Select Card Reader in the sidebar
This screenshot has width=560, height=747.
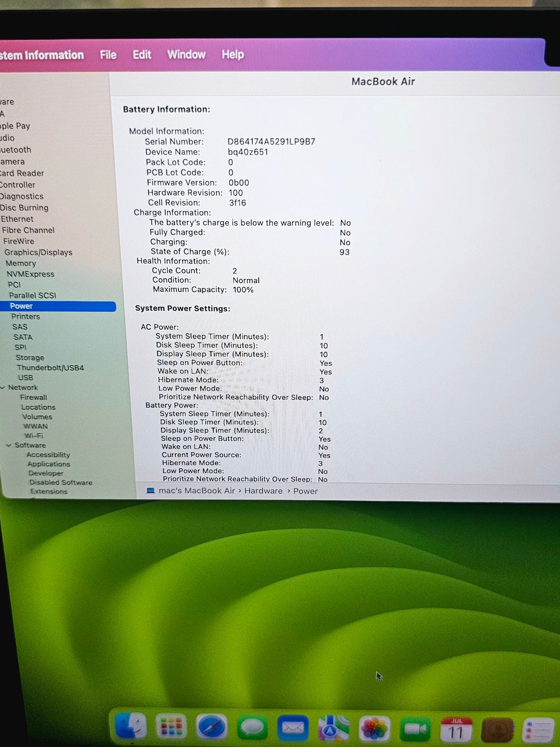pyautogui.click(x=22, y=173)
